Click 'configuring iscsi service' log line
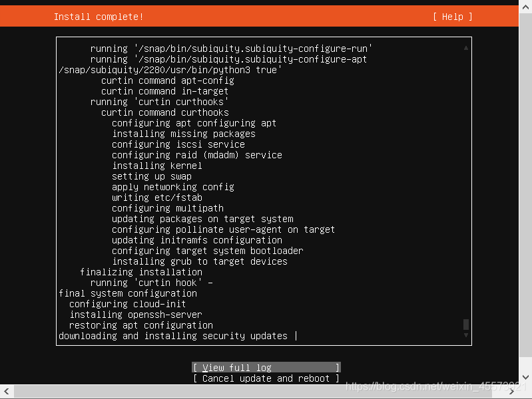 [x=178, y=144]
